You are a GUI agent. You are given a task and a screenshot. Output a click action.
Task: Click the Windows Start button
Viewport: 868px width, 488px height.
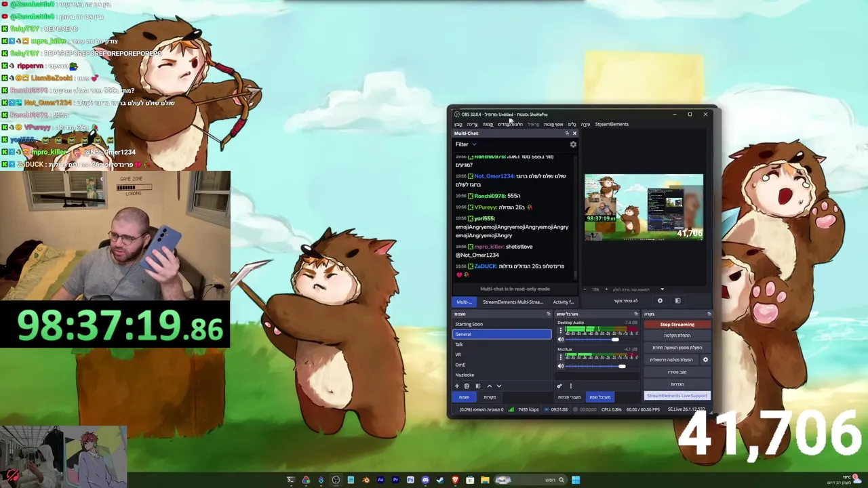click(x=576, y=480)
